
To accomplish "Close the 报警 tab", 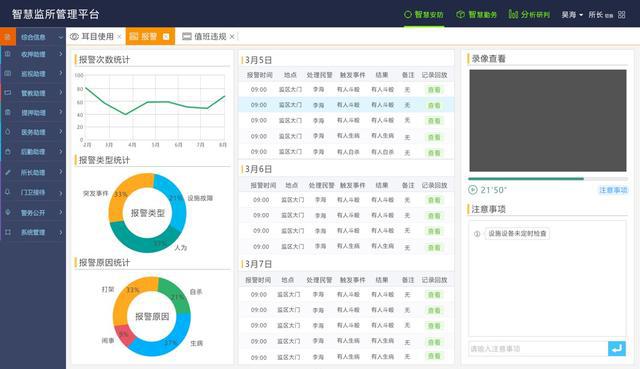I will (x=166, y=37).
